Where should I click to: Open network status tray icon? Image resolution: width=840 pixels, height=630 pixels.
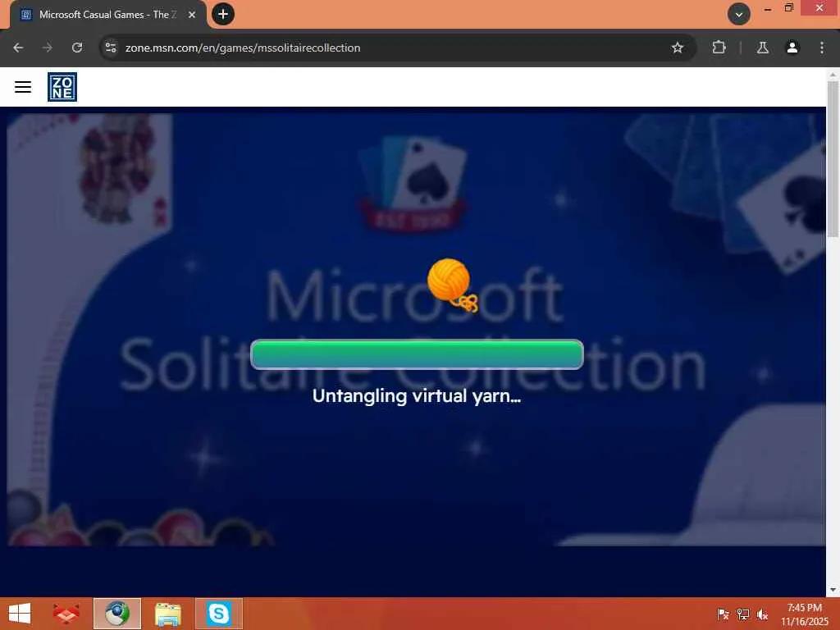pos(742,614)
